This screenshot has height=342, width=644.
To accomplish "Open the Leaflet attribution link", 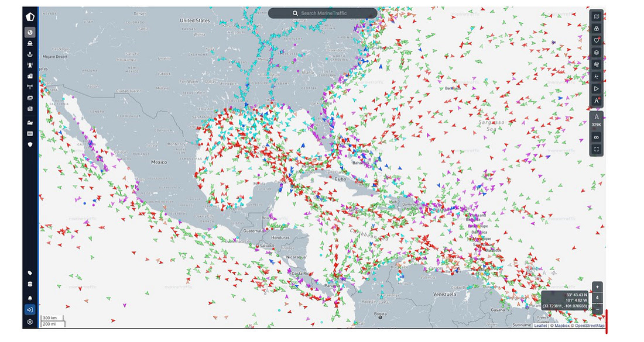I will point(540,326).
